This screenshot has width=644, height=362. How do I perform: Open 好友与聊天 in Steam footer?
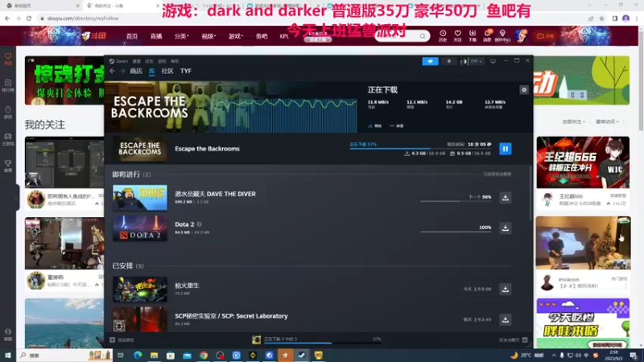point(513,339)
